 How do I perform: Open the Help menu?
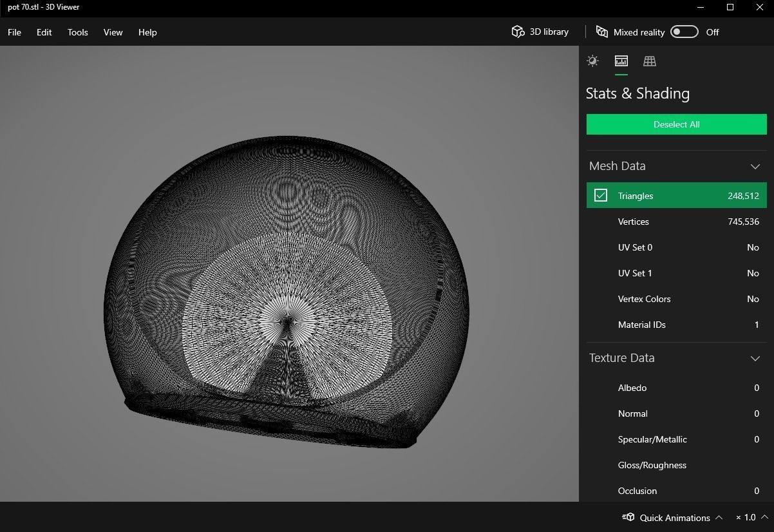pos(147,32)
